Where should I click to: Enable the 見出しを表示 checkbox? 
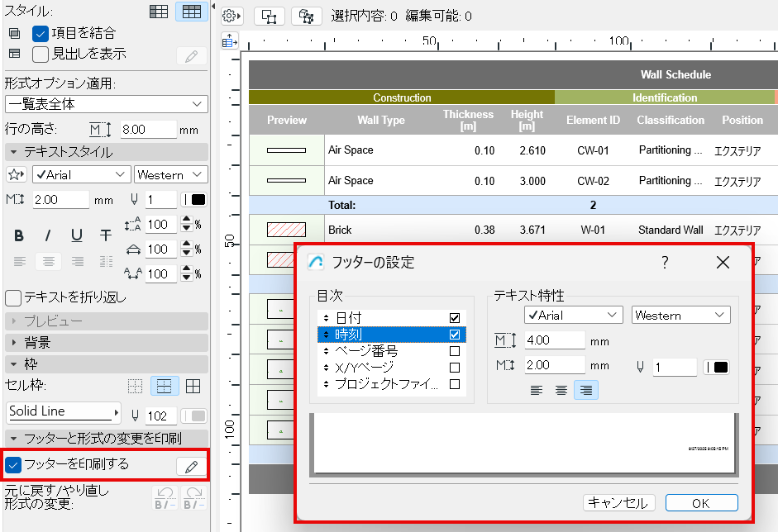click(41, 54)
